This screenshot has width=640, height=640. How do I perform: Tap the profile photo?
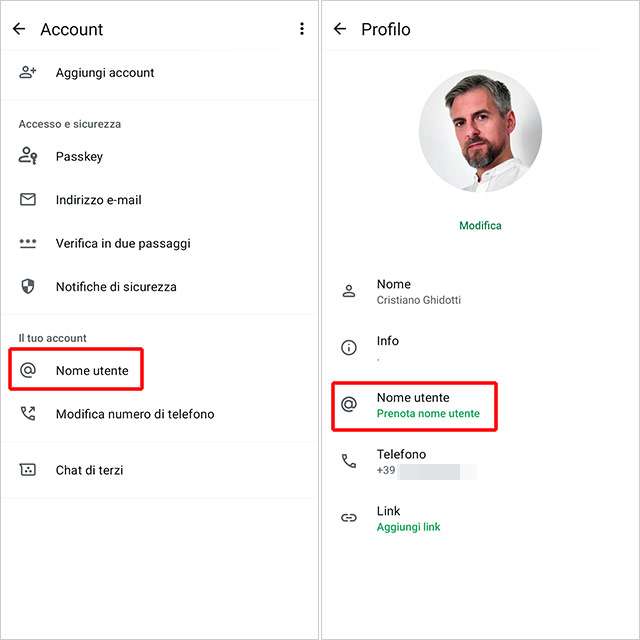click(480, 131)
